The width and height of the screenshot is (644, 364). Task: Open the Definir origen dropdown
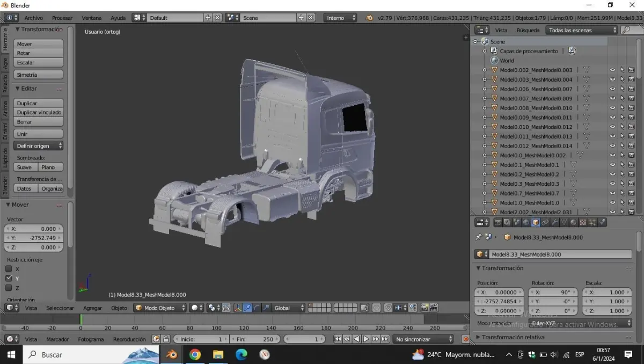pos(38,146)
